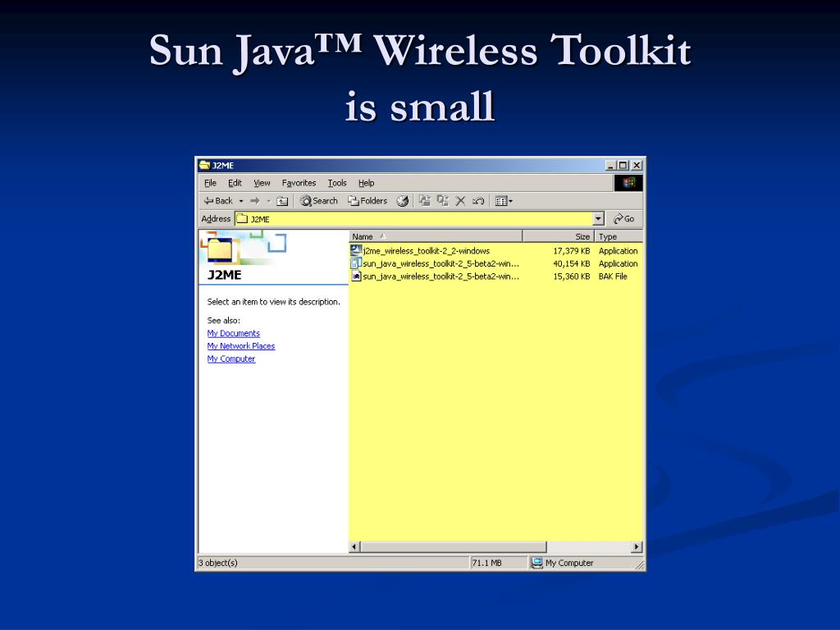
Task: Minimize the J2ME window
Action: tap(610, 165)
